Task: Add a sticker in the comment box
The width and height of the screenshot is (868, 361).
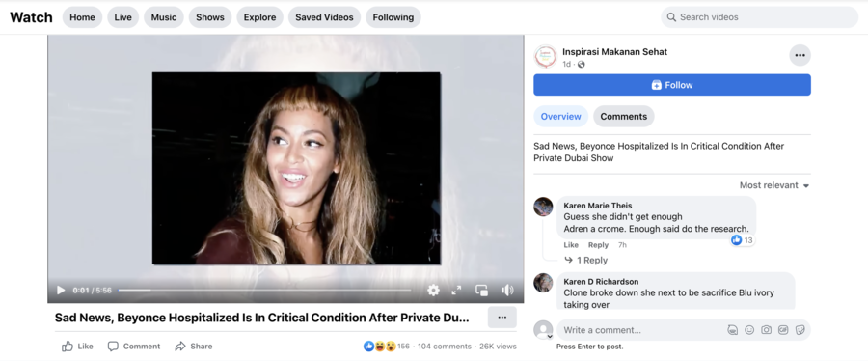Action: point(800,330)
